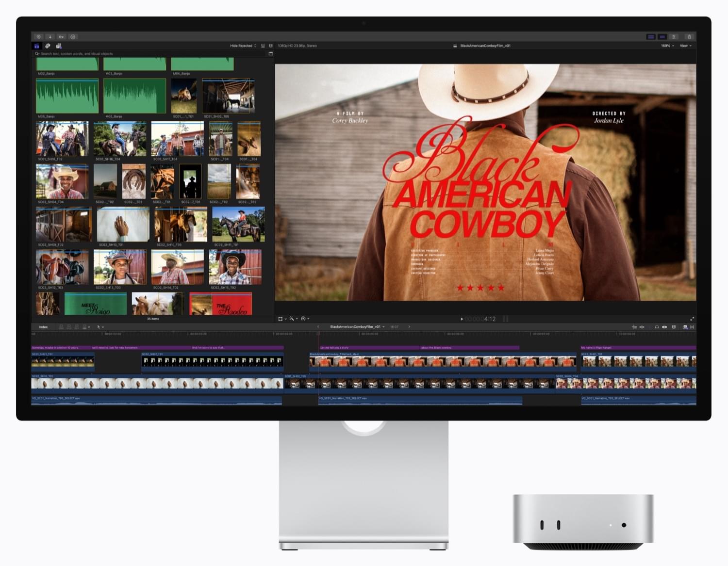Show or hide the Timeline panel

[x=662, y=36]
